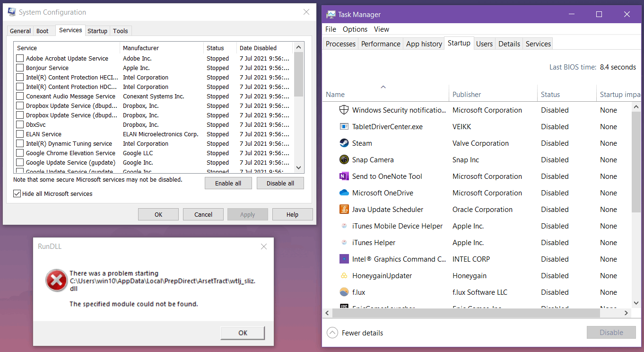The image size is (644, 352).
Task: Uncheck Hide all Microsoft services
Action: (x=17, y=194)
